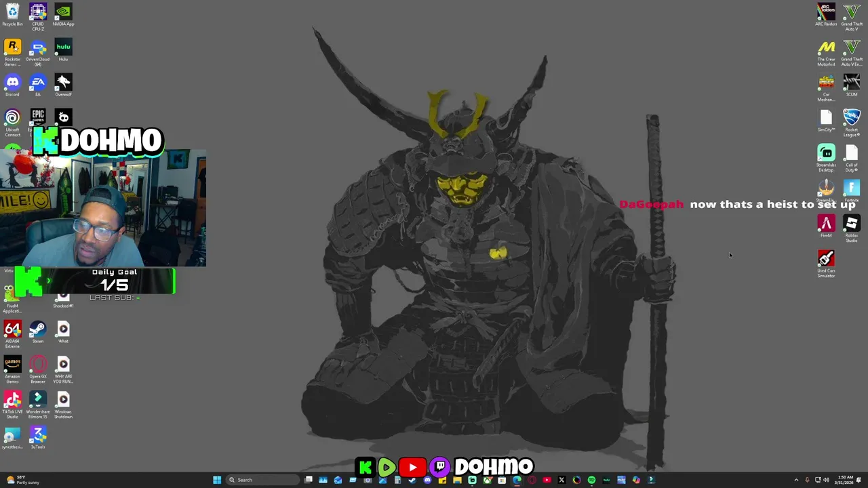Open the NVIDIA App shortcut
868x488 pixels.
click(x=63, y=15)
